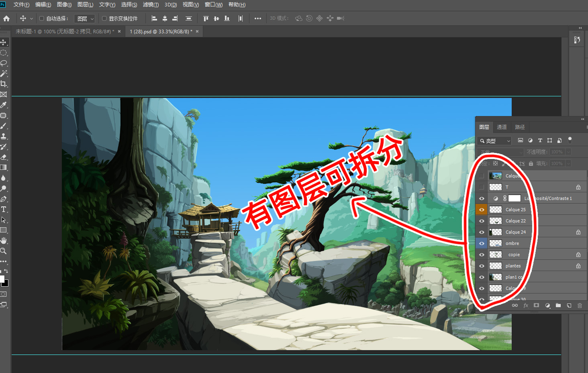Select the Pen tool

coord(3,199)
